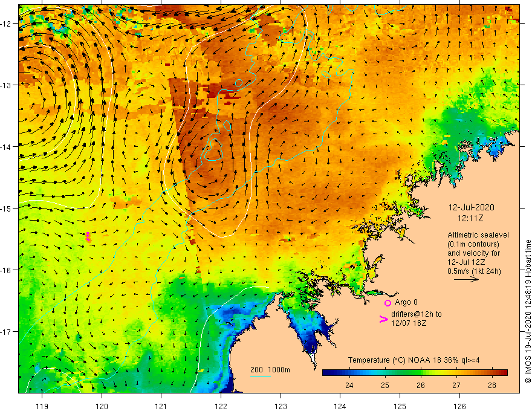
Task: Click the 25 label on temperature scale
Action: point(384,385)
